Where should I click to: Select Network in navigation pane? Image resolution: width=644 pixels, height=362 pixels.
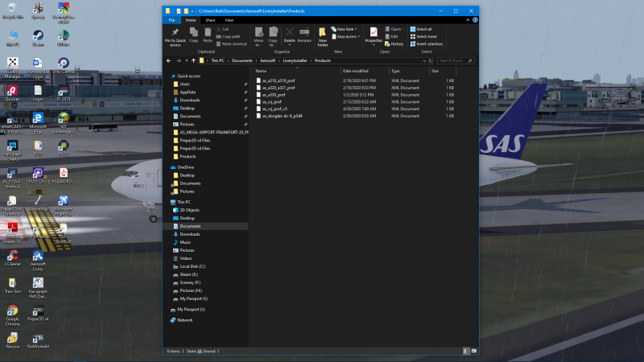click(184, 320)
